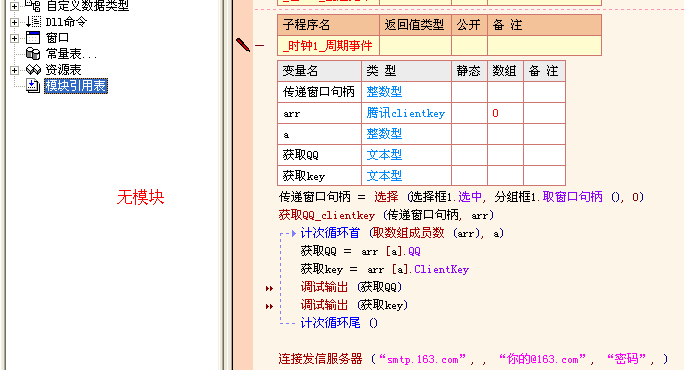The height and width of the screenshot is (370, 684).
Task: Click the 数组 column header
Action: [x=505, y=71]
